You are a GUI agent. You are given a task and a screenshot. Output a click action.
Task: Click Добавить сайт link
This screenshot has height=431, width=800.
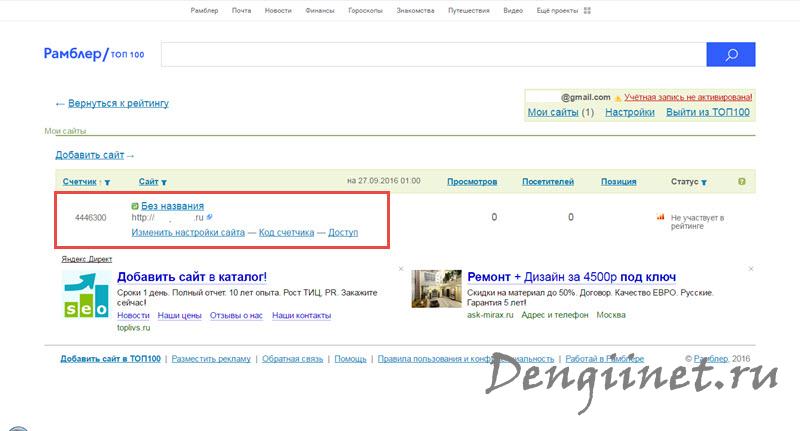point(90,155)
